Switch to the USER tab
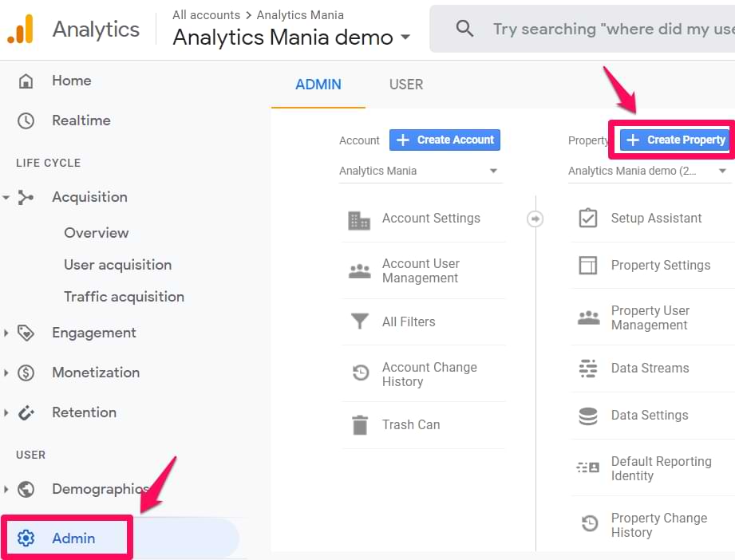Viewport: 735px width, 560px height. [x=405, y=85]
